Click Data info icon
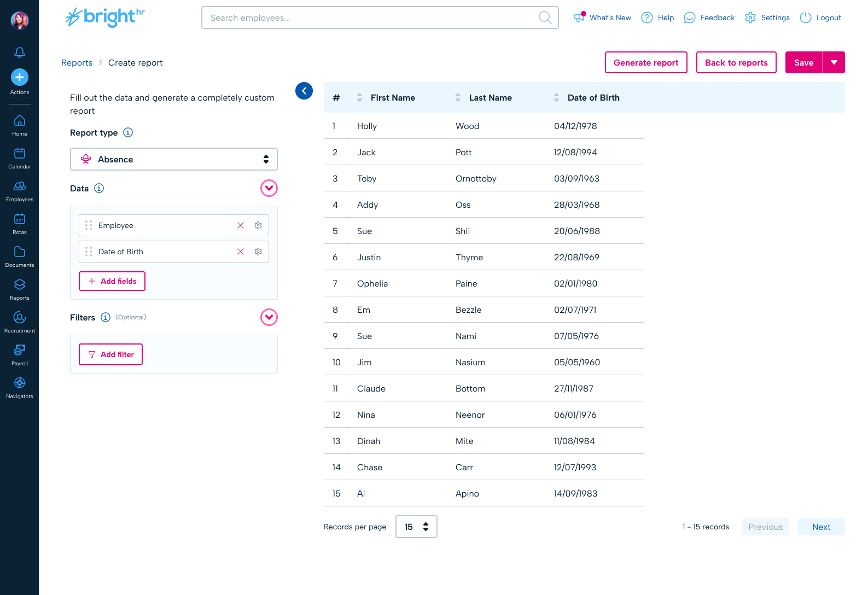The width and height of the screenshot is (868, 595). tap(99, 188)
